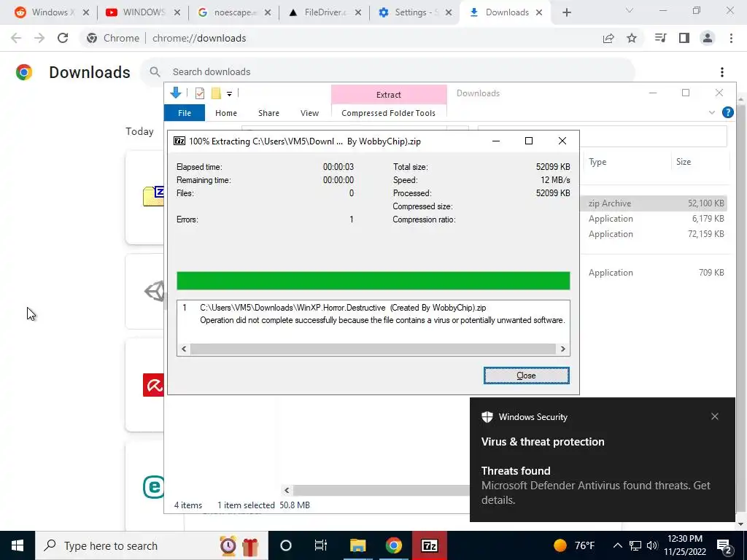Open the 12:30 PM clock and calendar
The height and width of the screenshot is (560, 747).
pyautogui.click(x=684, y=545)
